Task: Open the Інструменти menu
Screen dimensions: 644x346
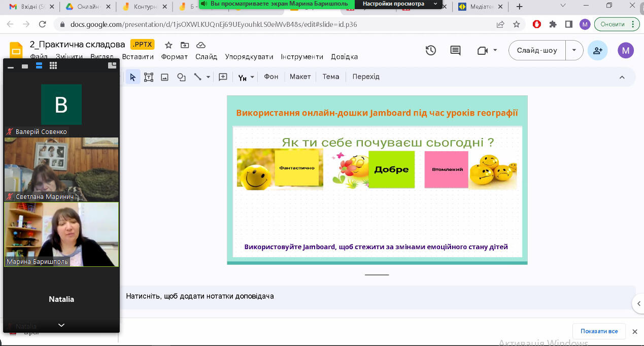Action: click(x=302, y=57)
